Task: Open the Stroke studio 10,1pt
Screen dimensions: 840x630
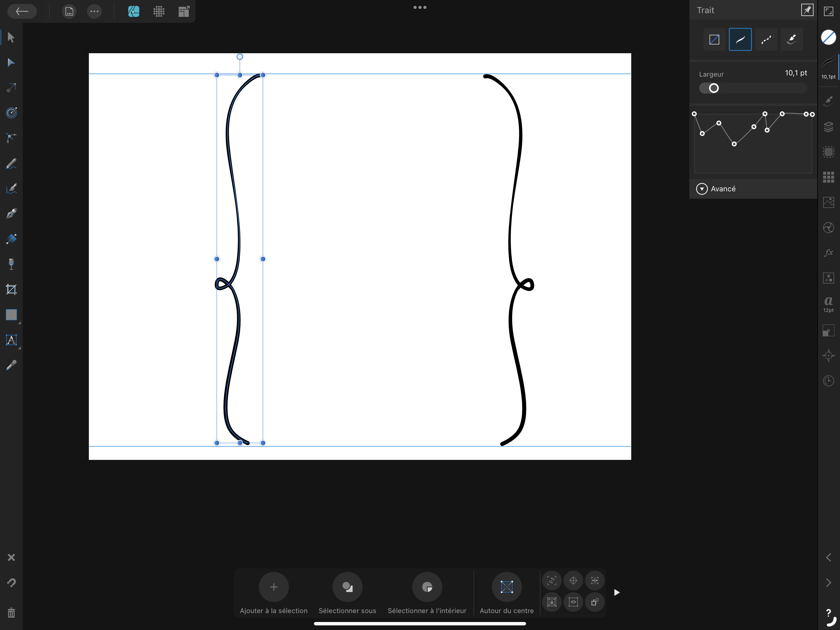Action: (828, 67)
